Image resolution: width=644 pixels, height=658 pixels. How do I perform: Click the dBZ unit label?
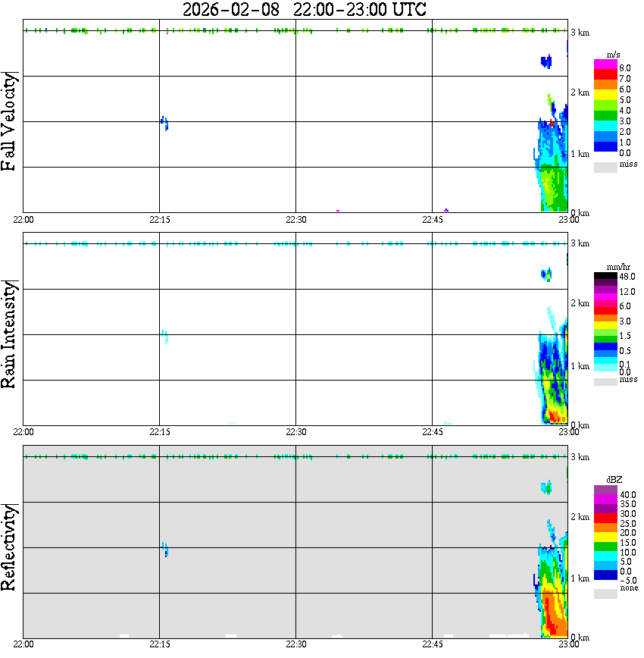click(x=614, y=480)
